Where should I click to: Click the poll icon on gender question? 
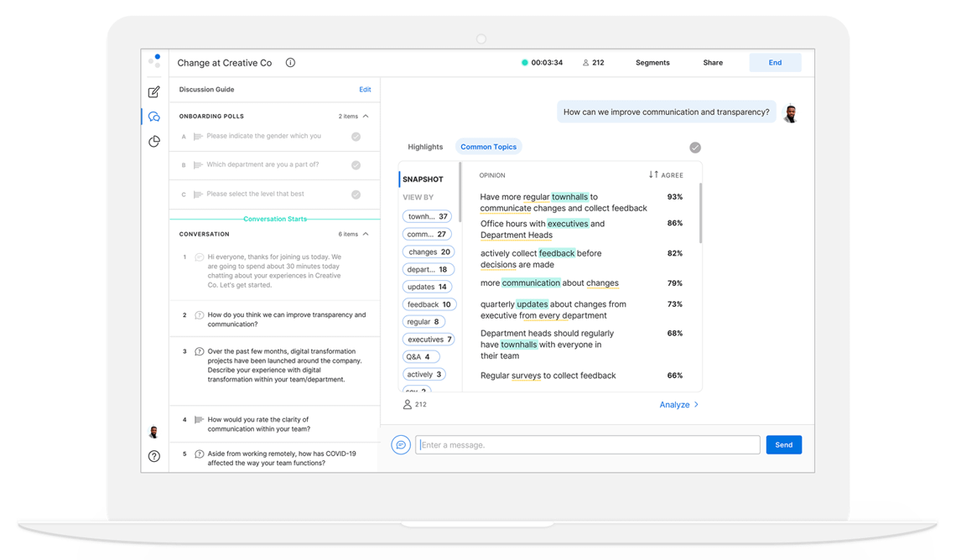tap(198, 137)
